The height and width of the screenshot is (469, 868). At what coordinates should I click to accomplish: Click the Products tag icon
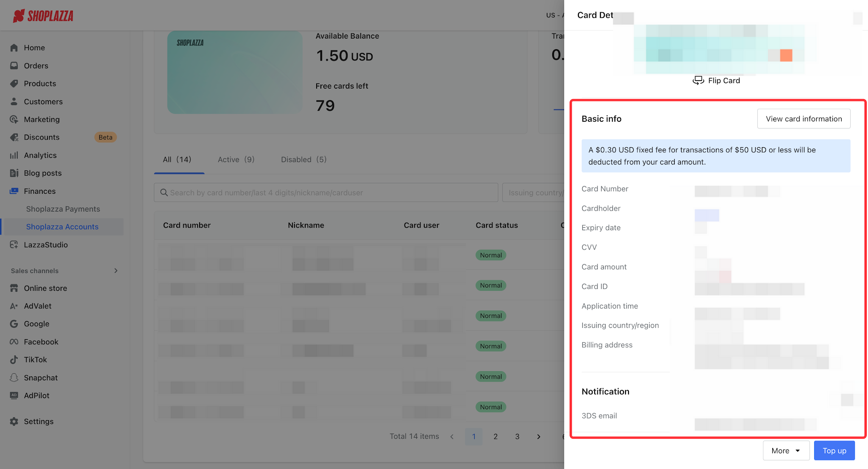pos(14,84)
